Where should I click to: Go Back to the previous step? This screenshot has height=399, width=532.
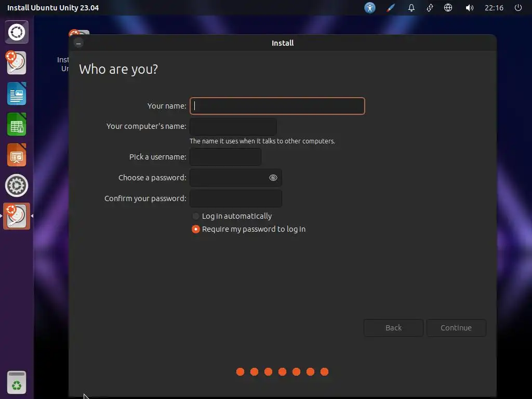(x=394, y=328)
